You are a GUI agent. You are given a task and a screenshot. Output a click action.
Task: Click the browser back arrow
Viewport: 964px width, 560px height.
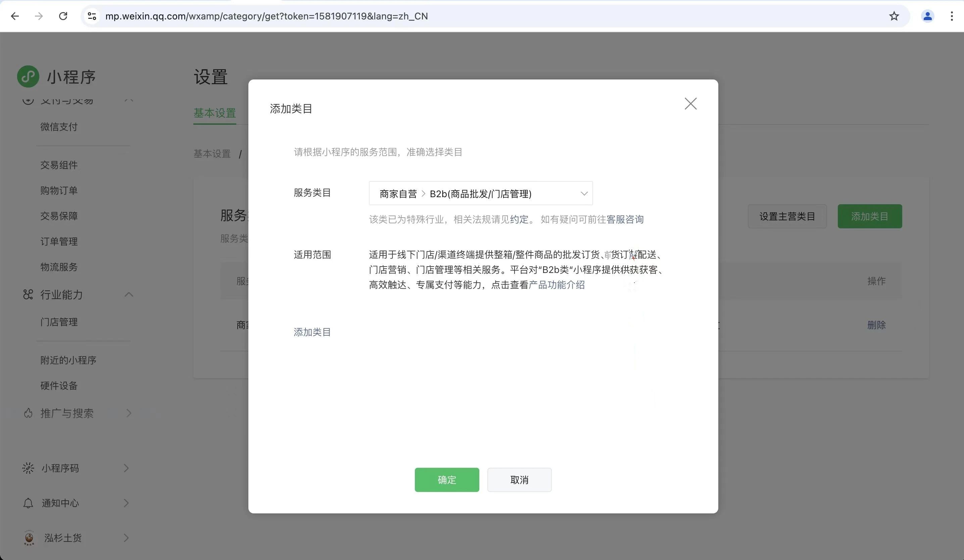[15, 16]
